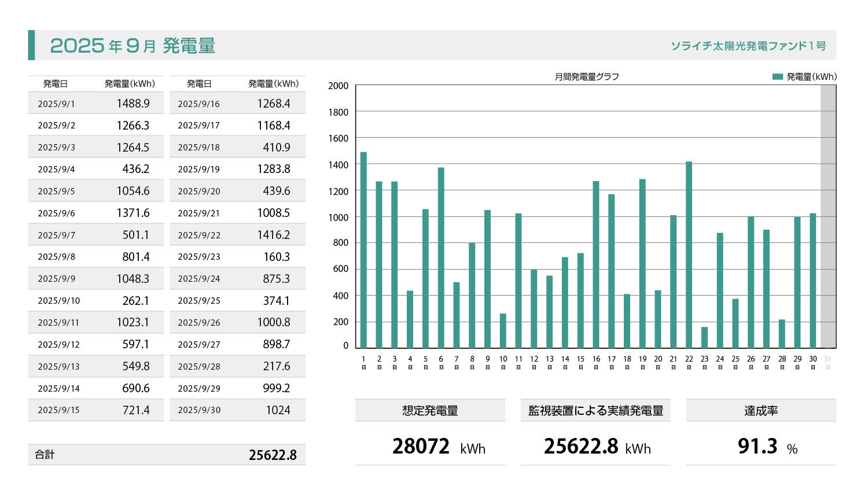Click the green accent bar beside the page title
868x501 pixels.
(31, 45)
